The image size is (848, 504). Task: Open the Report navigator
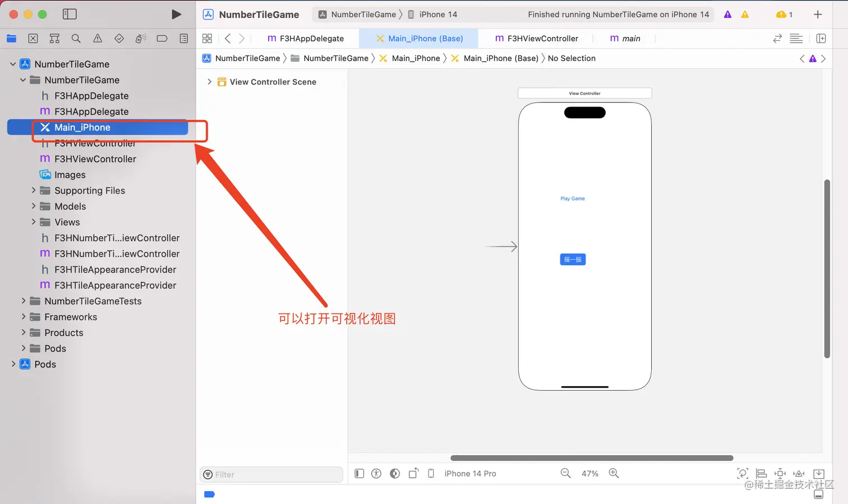[x=183, y=38]
